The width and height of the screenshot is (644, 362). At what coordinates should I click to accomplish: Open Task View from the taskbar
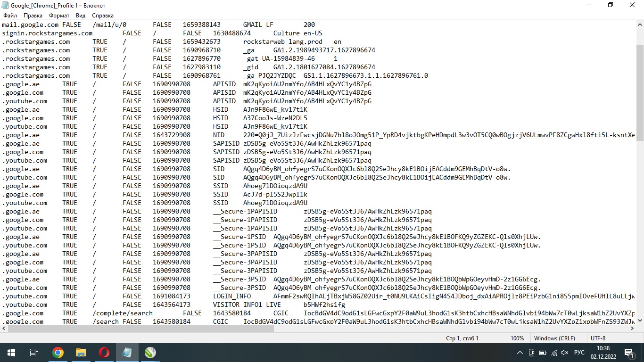(34, 353)
